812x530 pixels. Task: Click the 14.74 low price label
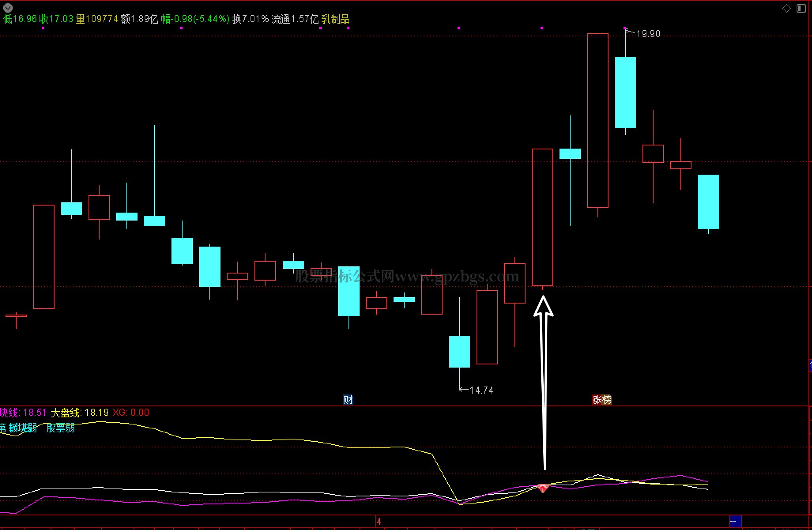click(x=481, y=390)
